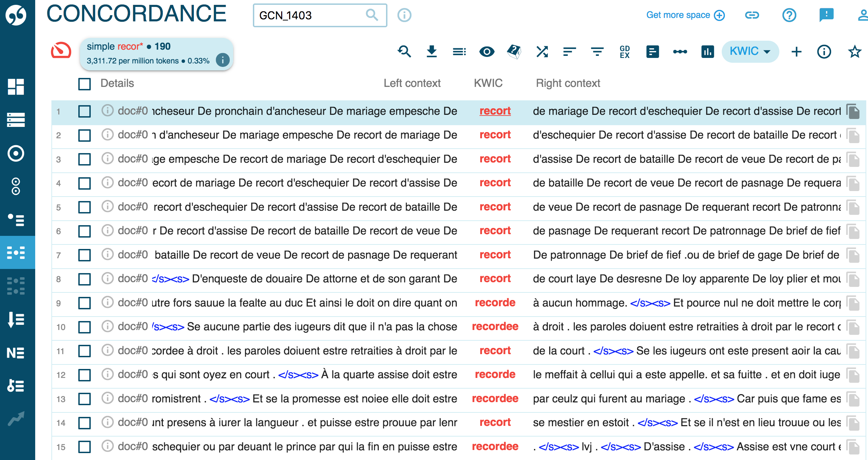Tick the checkbox for line 9
This screenshot has height=460, width=868.
click(85, 303)
